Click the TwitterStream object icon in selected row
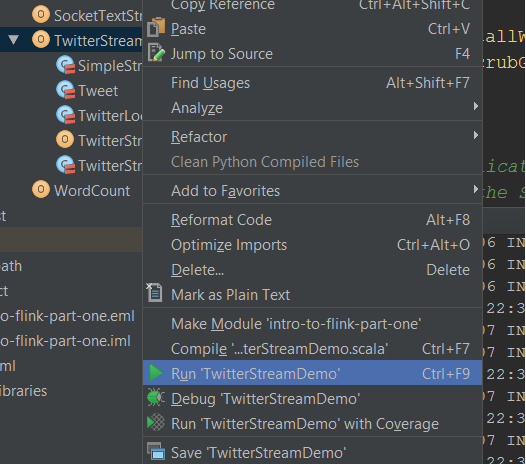This screenshot has width=526, height=464. point(41,39)
